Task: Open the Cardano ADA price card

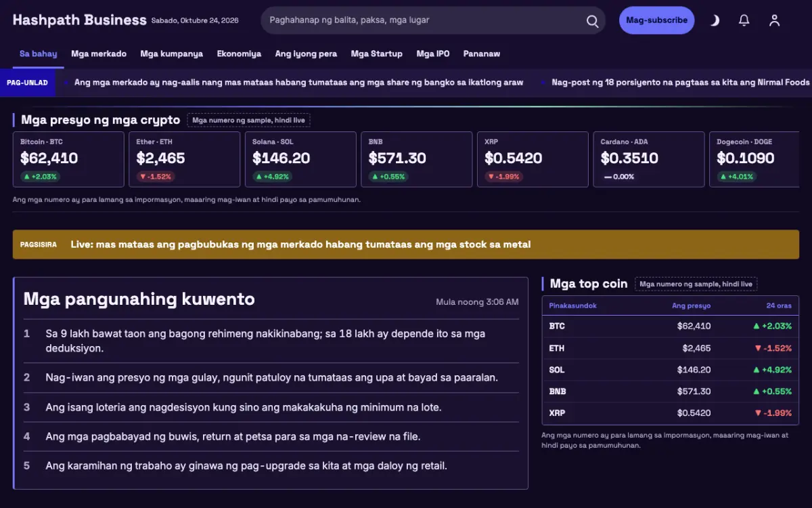Action: pyautogui.click(x=649, y=159)
